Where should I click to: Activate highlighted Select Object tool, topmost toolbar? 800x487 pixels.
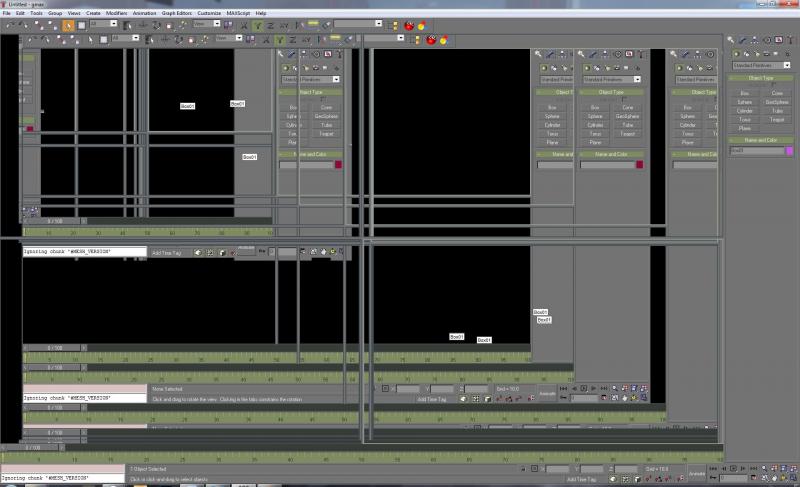[x=68, y=25]
